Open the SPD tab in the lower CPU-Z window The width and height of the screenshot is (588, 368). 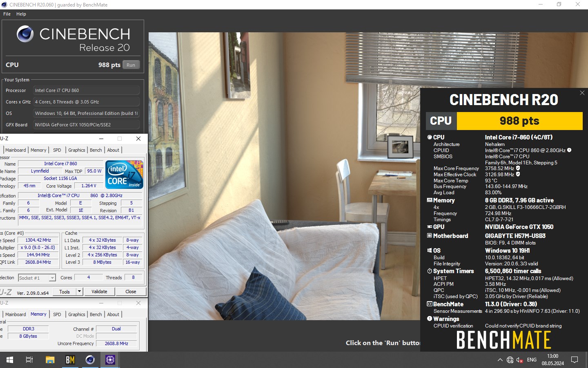coord(57,314)
